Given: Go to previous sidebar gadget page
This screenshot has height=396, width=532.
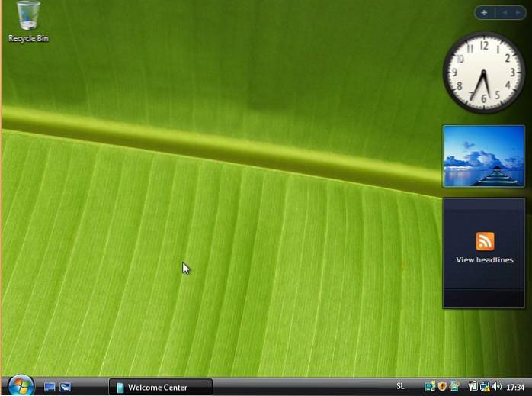Looking at the screenshot, I should [504, 13].
